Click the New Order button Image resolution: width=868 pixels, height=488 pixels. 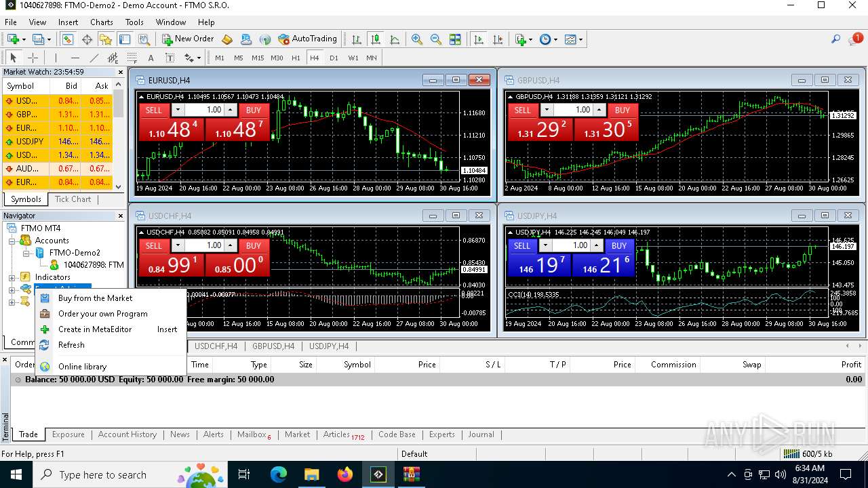pos(188,39)
